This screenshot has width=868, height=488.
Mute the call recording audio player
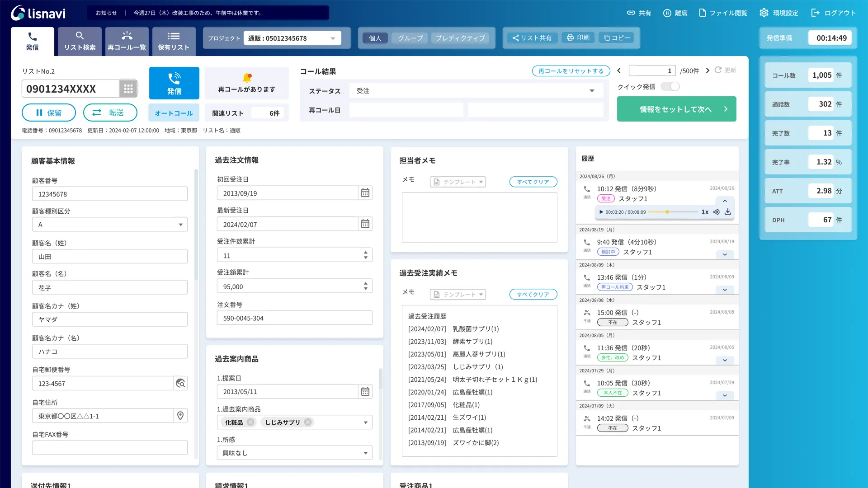click(716, 211)
